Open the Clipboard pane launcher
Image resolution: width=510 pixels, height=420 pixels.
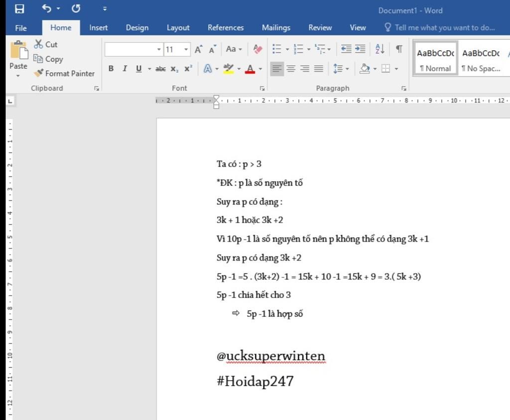(x=97, y=89)
